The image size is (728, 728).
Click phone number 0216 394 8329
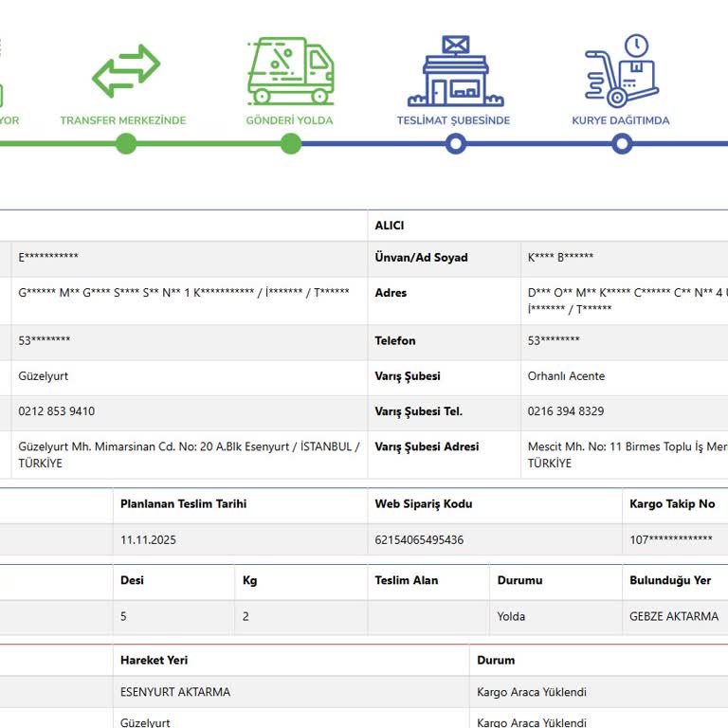[566, 411]
